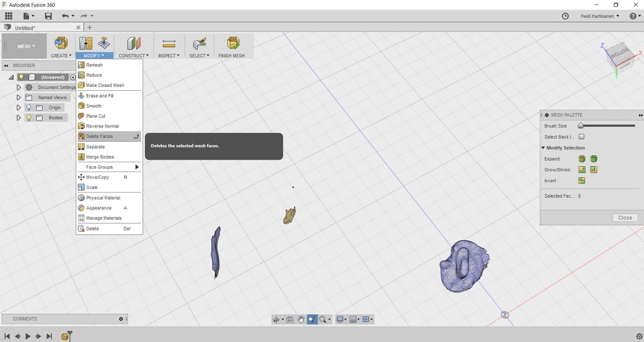The width and height of the screenshot is (644, 342).
Task: Click the Create insert mesh icon
Action: [61, 43]
